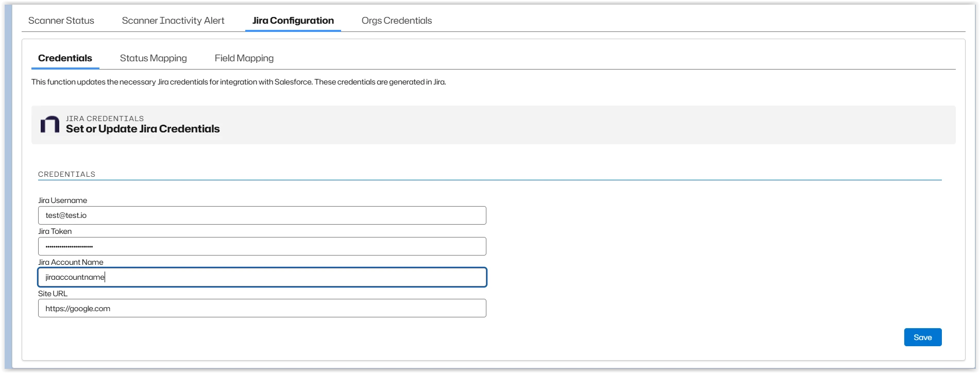Viewport: 980px width, 373px height.
Task: Select the Credentials sub-tab
Action: point(65,58)
